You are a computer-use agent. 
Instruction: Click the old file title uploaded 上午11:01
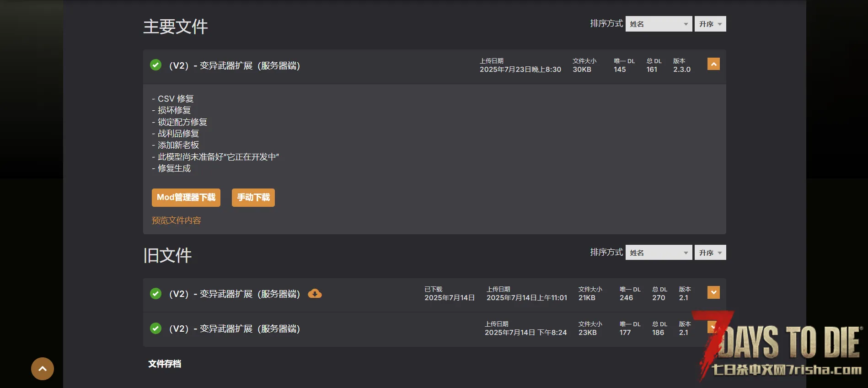pos(234,294)
